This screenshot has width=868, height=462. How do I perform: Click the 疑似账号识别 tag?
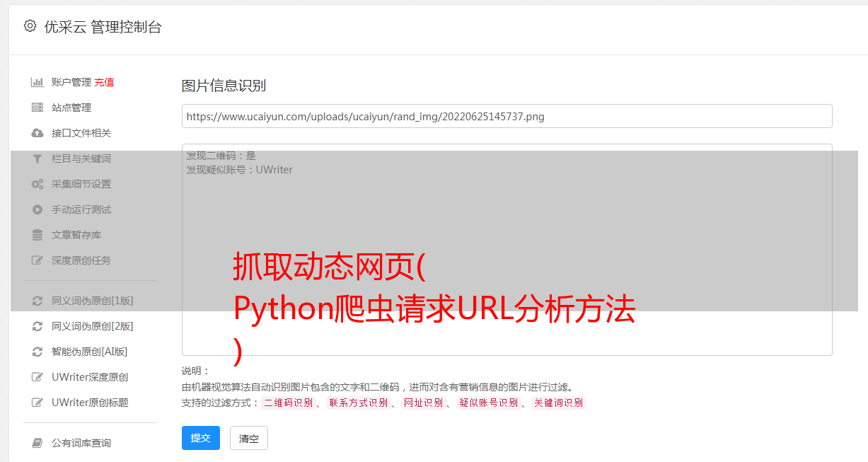point(489,403)
